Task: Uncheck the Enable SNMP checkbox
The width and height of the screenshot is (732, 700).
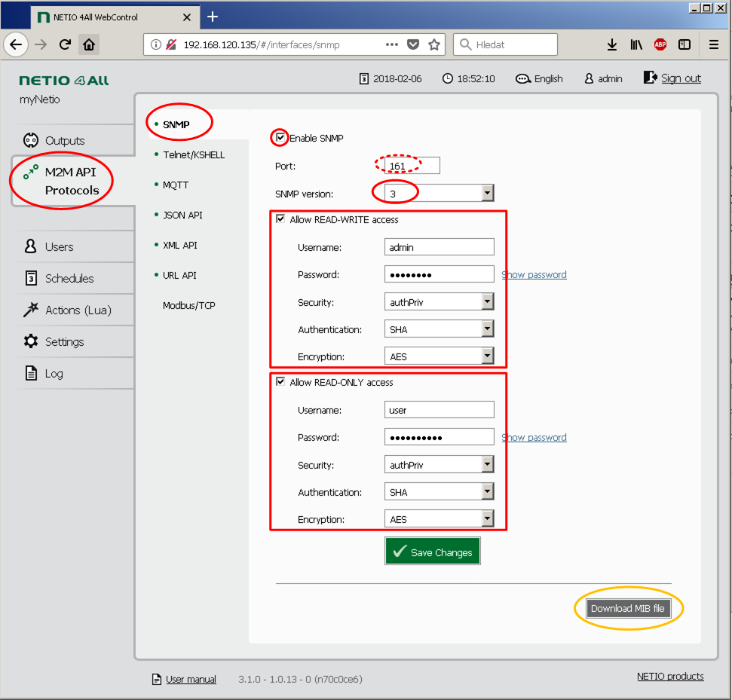Action: 281,138
